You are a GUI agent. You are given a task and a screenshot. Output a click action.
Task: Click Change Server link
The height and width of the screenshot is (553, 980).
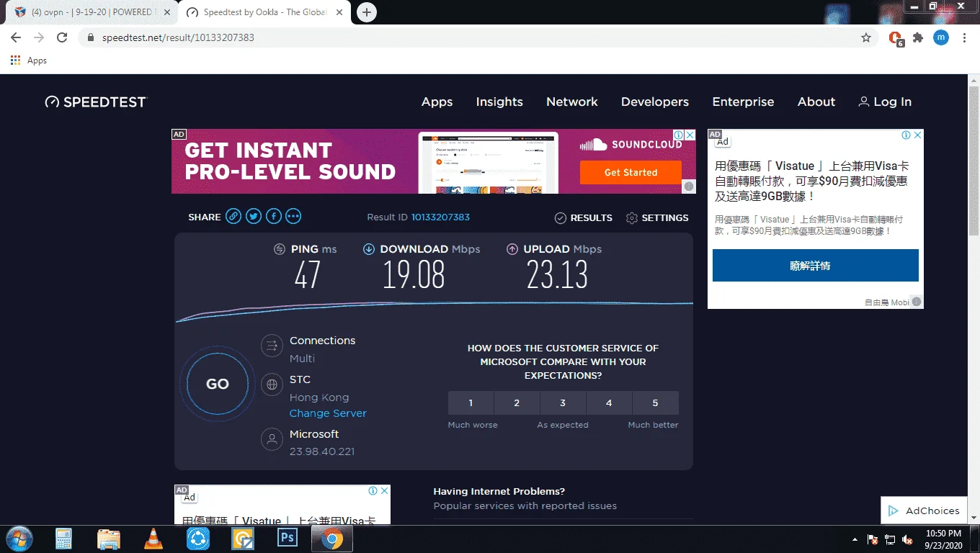[x=328, y=413]
